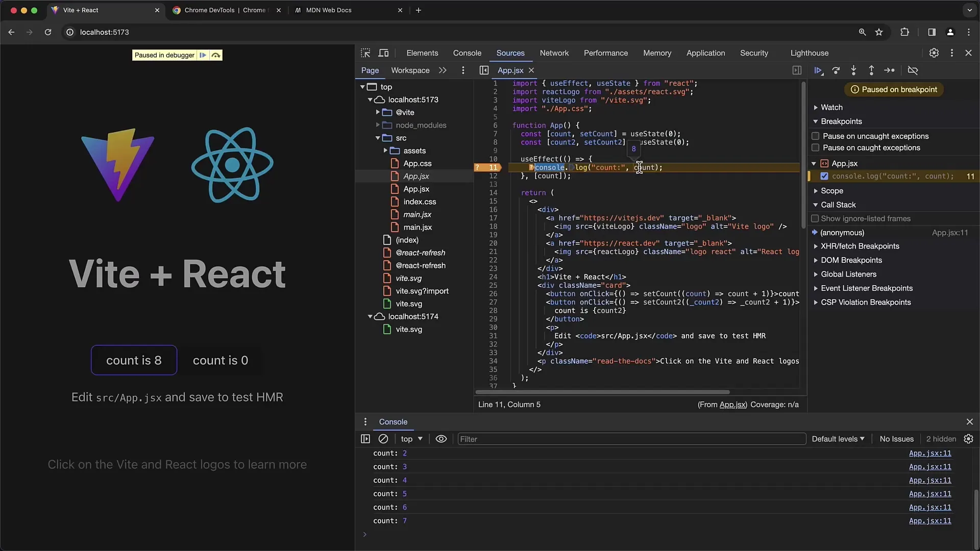Click the Step over next function call icon

[x=836, y=70]
